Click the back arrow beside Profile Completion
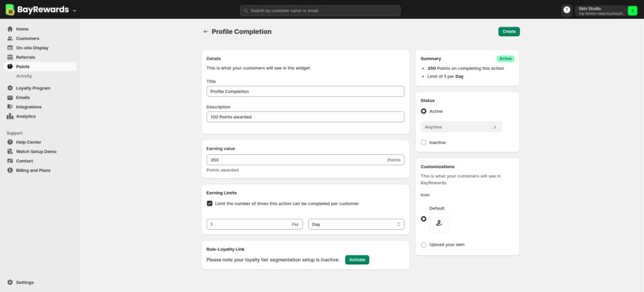Screen dimensions: 644x292 (205, 31)
